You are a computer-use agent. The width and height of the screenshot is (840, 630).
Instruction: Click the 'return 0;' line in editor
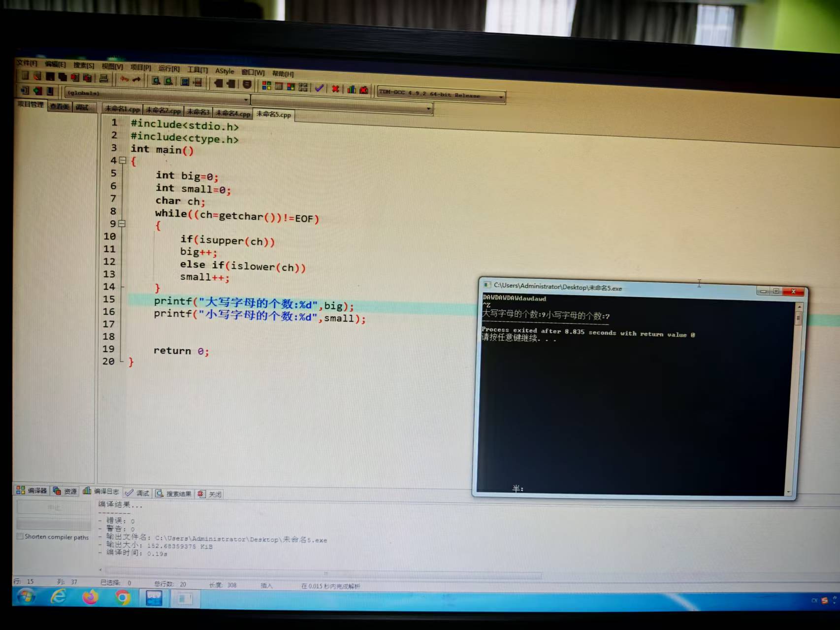(181, 351)
